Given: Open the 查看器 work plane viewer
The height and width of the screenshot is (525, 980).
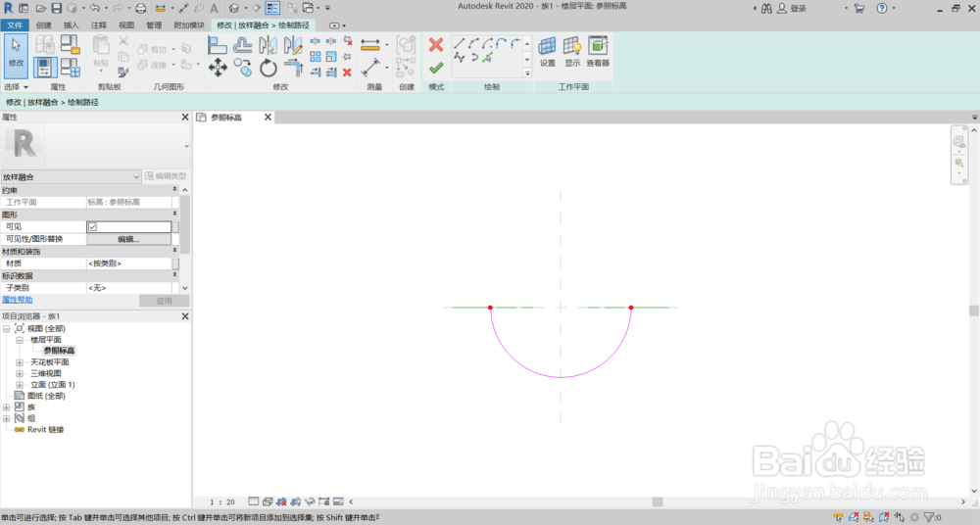Looking at the screenshot, I should 598,52.
